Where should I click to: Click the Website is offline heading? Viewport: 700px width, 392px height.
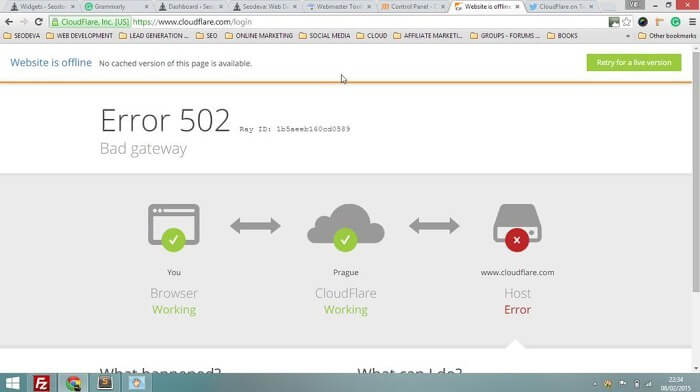51,63
